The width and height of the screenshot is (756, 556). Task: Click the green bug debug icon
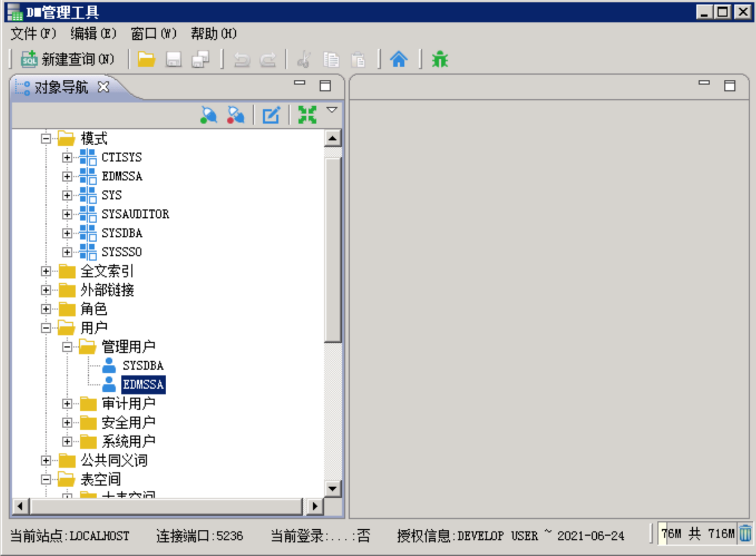tap(440, 60)
